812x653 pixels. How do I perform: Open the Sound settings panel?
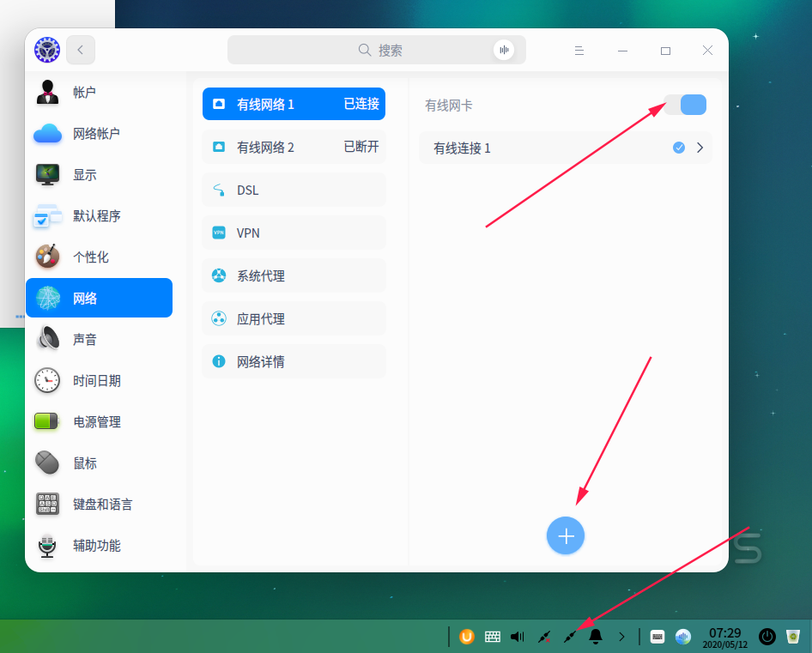(83, 339)
